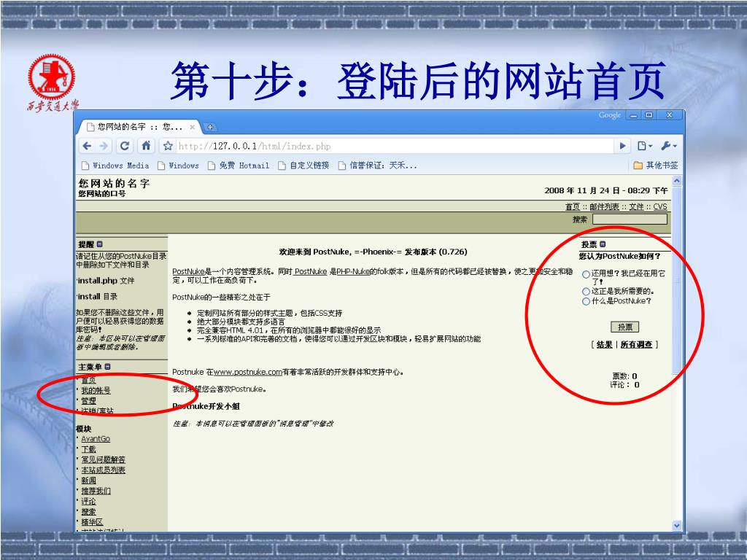
Task: Open the 评论 module link
Action: (x=88, y=502)
